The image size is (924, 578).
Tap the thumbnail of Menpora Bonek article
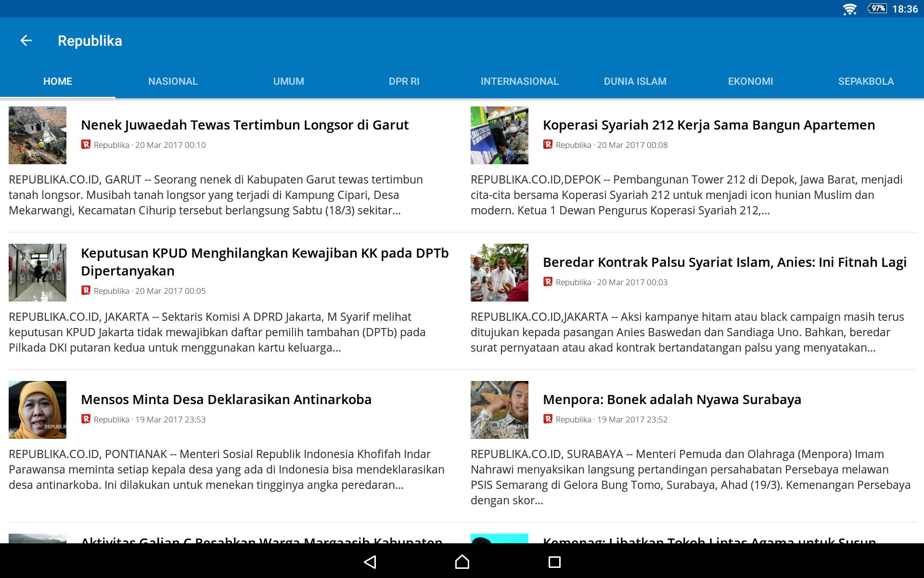click(500, 410)
